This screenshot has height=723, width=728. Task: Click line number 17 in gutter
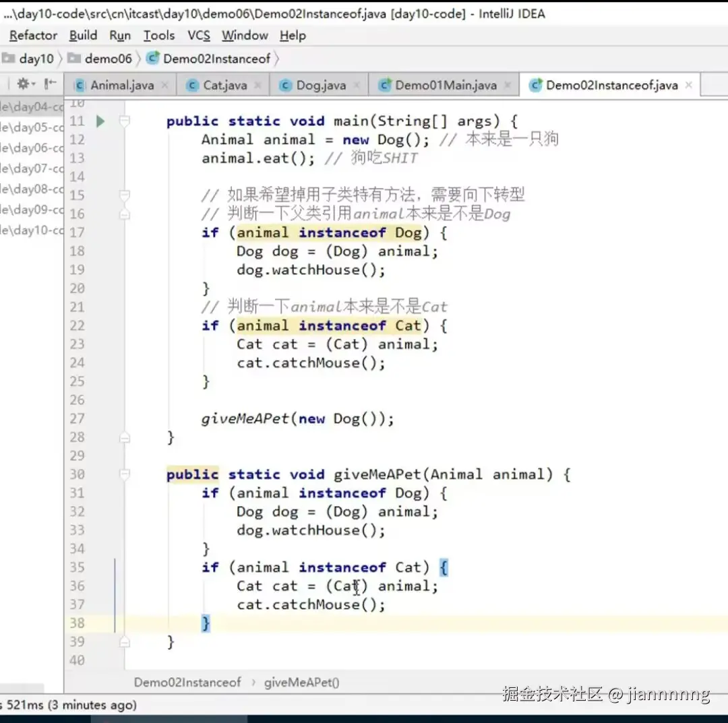click(77, 232)
